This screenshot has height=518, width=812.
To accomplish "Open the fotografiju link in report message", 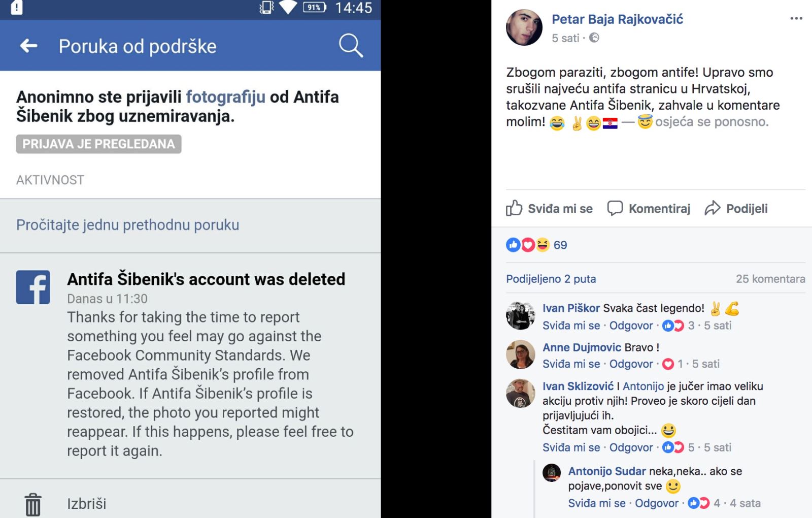I will 225,96.
